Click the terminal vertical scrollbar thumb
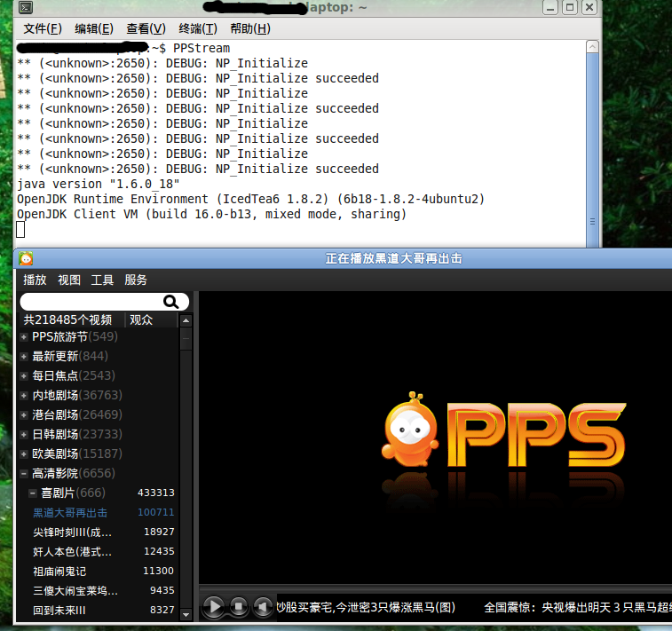The width and height of the screenshot is (672, 631). tap(592, 150)
